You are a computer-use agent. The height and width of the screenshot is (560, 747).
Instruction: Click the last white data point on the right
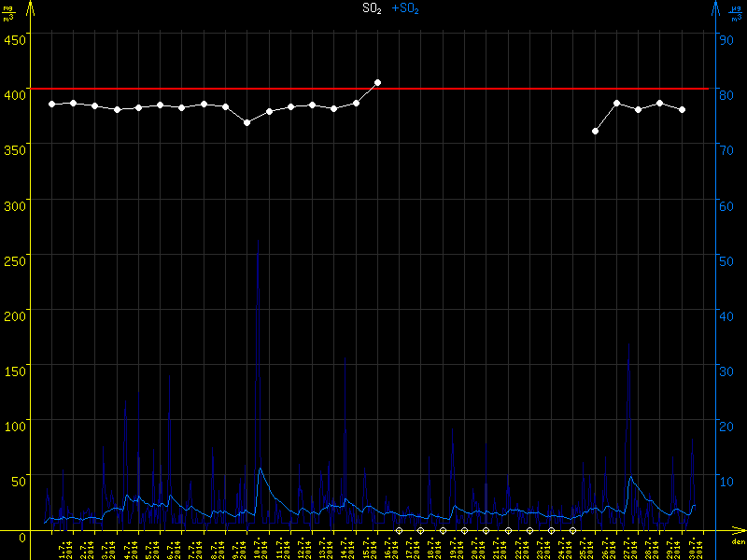tap(682, 109)
